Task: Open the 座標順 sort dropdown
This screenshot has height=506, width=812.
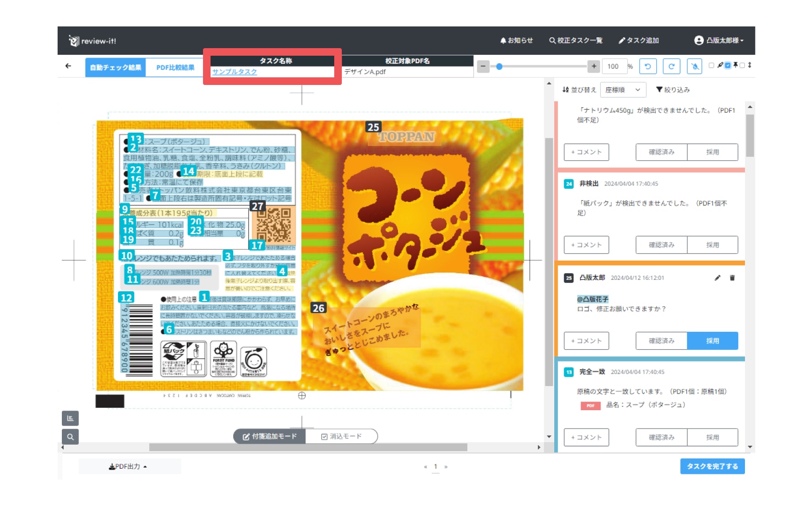Action: [623, 90]
